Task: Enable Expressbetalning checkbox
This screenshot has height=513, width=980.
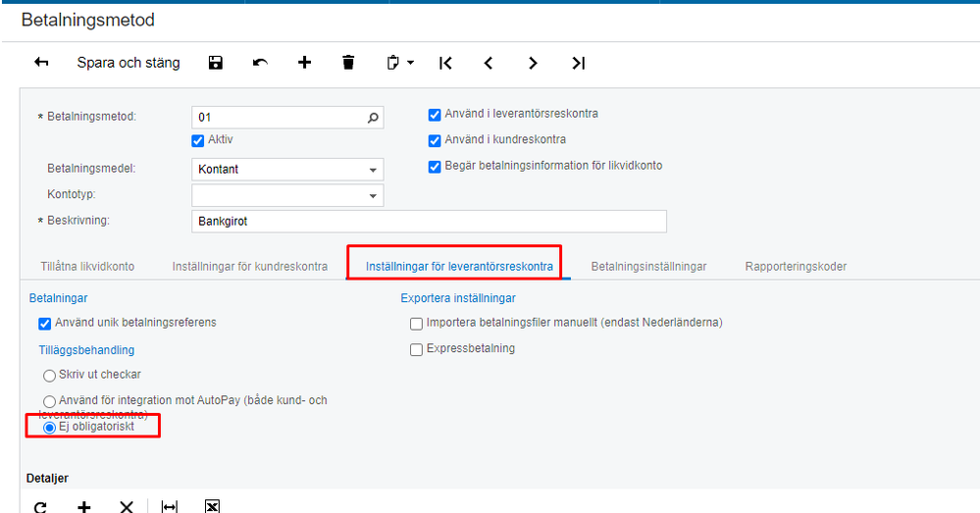Action: pos(416,350)
